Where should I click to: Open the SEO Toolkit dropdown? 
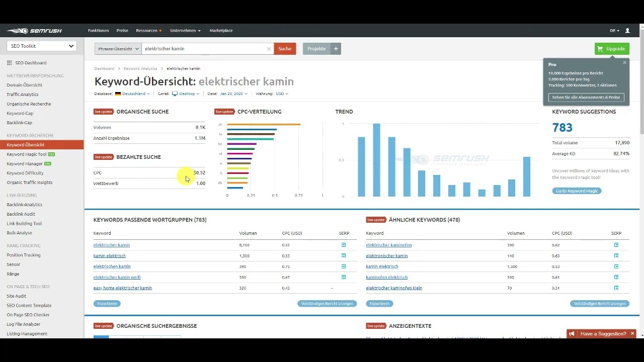coord(41,46)
